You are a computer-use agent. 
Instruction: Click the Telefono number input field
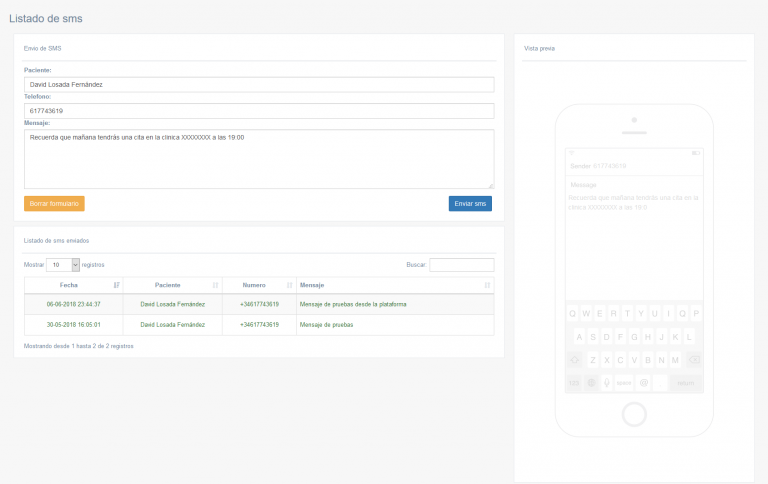(x=259, y=110)
